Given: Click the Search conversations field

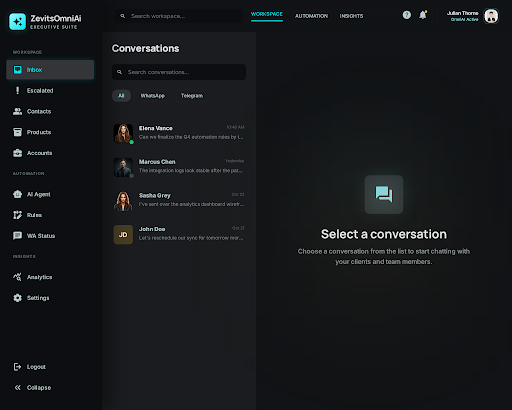Looking at the screenshot, I should pyautogui.click(x=179, y=72).
